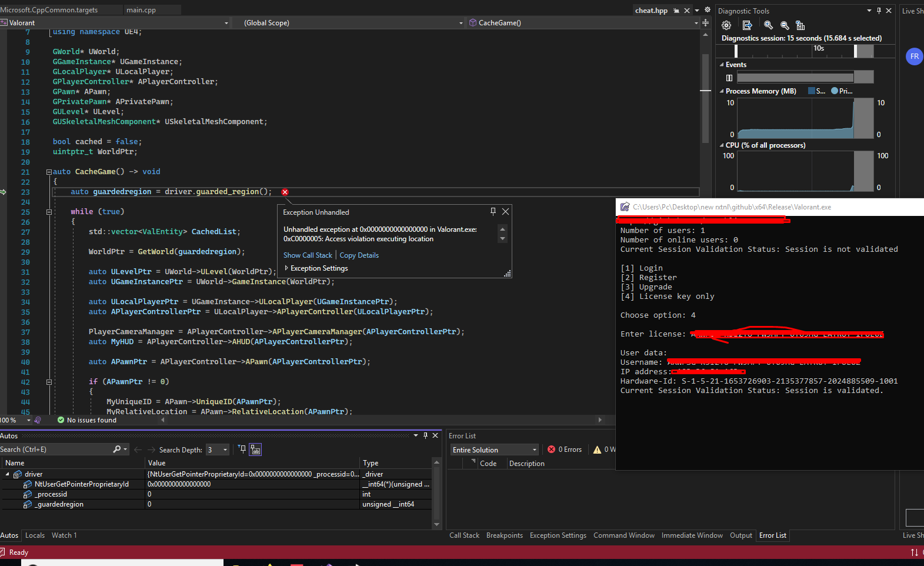Open the CacheGame() member dropdown
The height and width of the screenshot is (566, 924).
(x=696, y=23)
